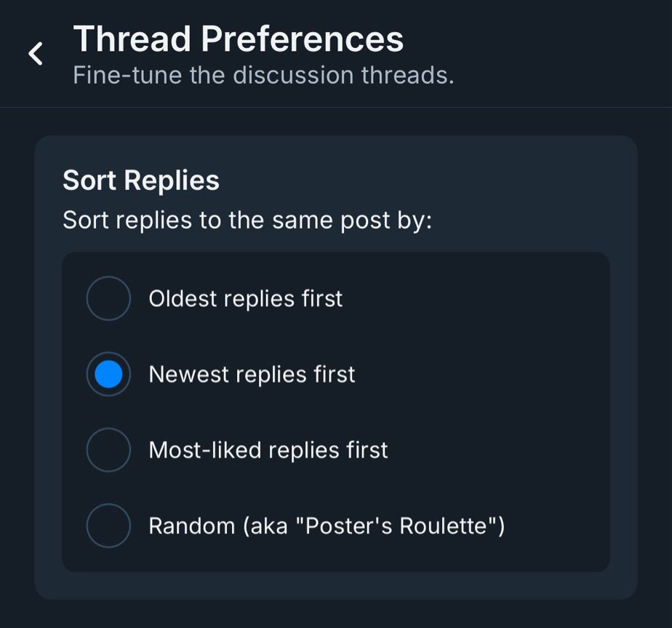Click the "Thread Preferences" page title

[x=238, y=39]
